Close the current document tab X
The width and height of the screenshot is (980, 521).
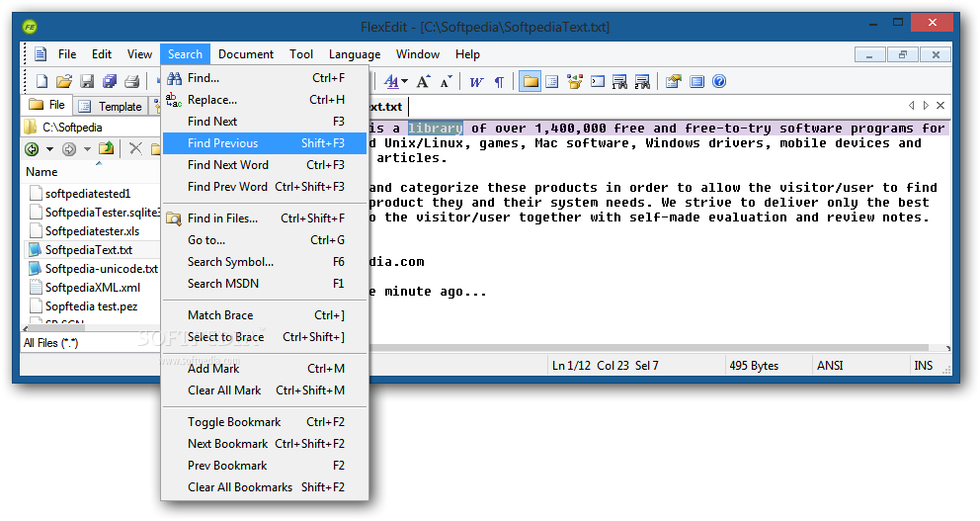[940, 106]
